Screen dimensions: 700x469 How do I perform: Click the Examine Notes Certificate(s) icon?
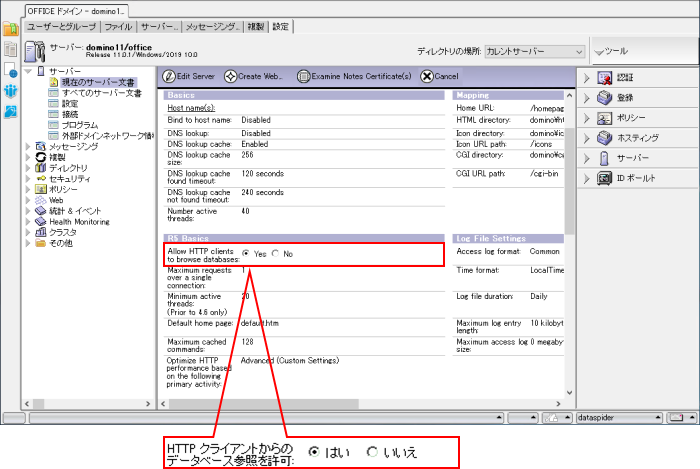click(x=302, y=76)
